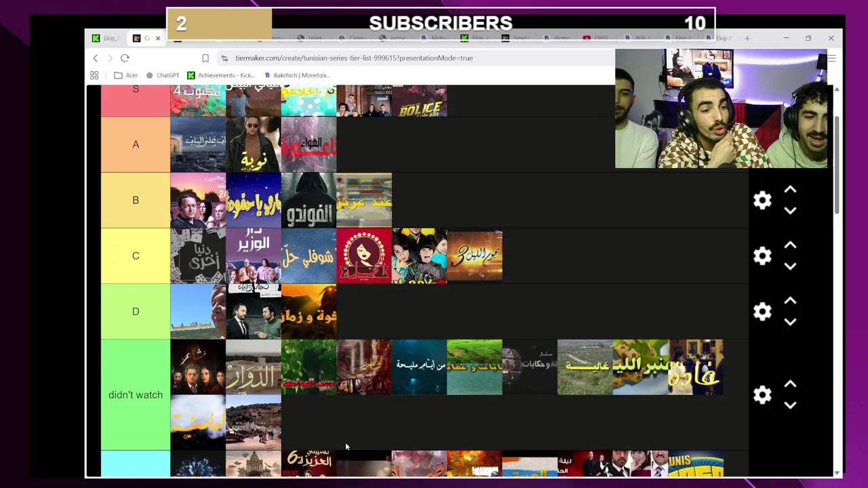Select two men thumbnail in D tier
This screenshot has width=868, height=488.
pos(254,311)
